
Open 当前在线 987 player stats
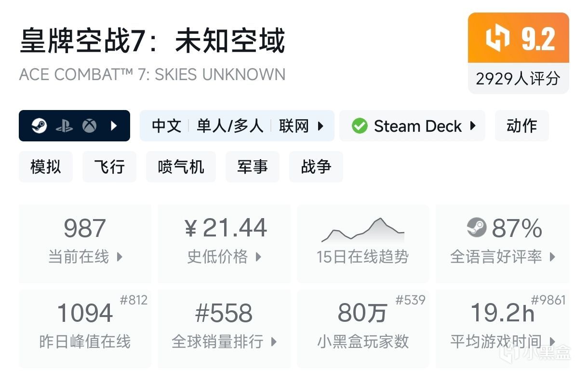(85, 244)
